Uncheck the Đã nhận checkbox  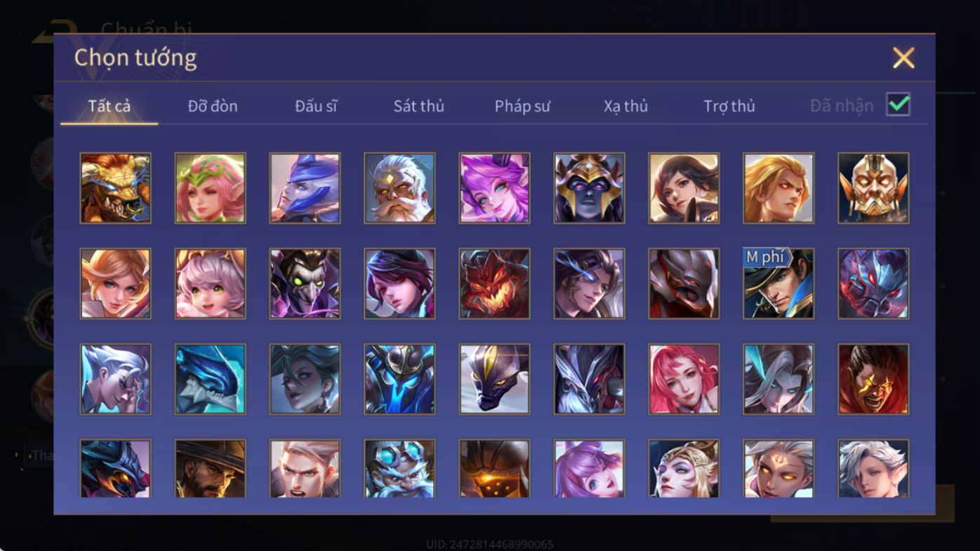(x=898, y=105)
